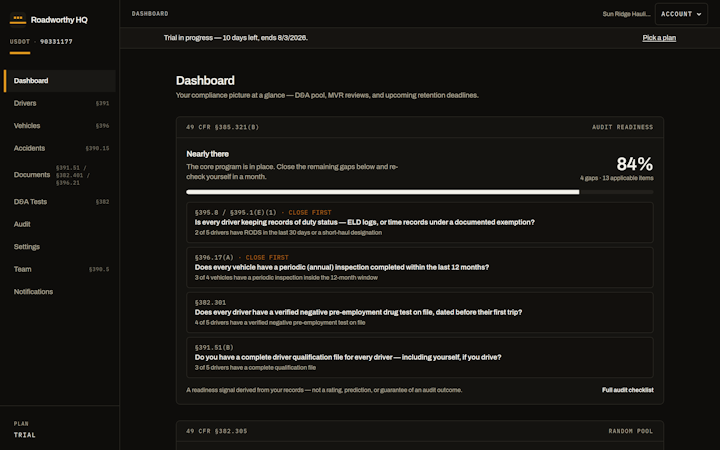Click the DASHBOARD breadcrumb at top

coord(150,14)
